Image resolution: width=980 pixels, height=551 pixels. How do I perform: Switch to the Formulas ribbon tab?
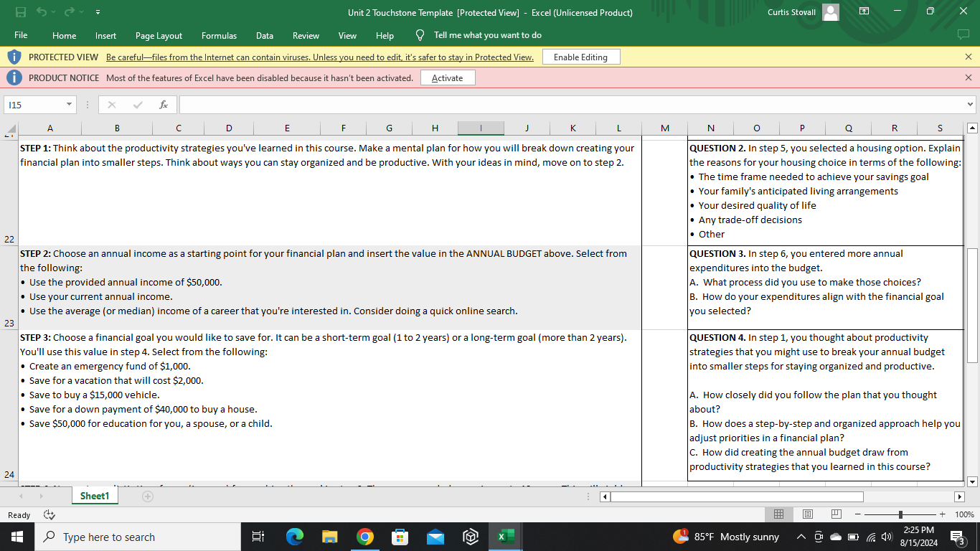(x=219, y=35)
